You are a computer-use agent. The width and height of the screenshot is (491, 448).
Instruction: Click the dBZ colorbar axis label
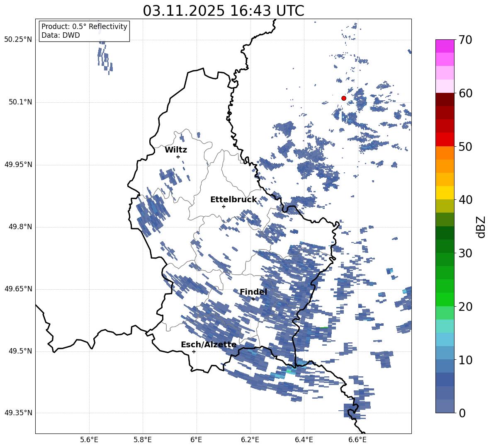(x=481, y=227)
